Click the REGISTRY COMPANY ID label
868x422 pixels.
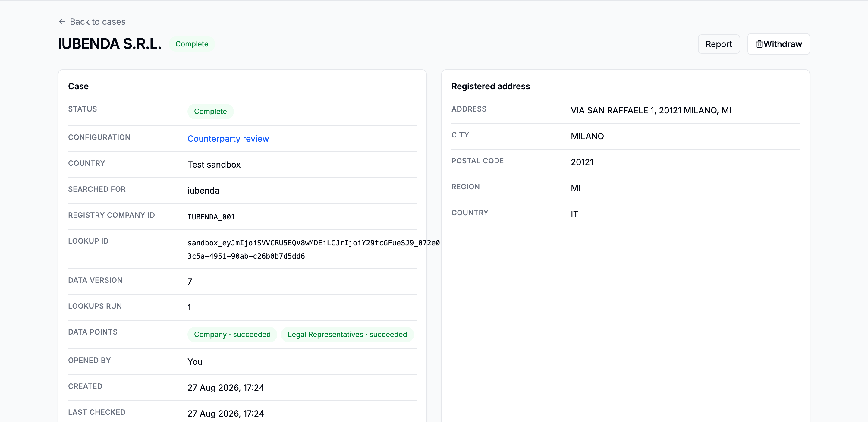point(112,216)
